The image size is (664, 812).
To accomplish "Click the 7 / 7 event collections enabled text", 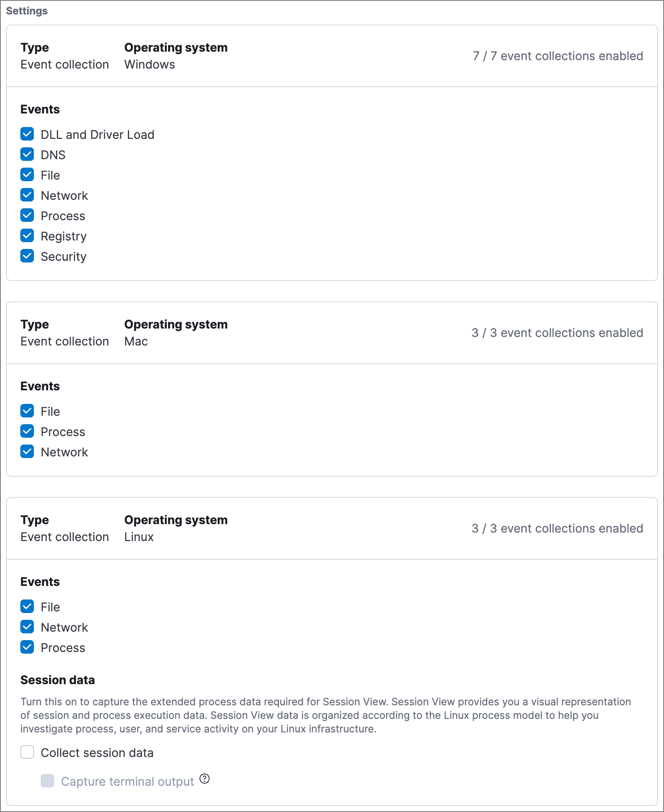I will click(558, 56).
